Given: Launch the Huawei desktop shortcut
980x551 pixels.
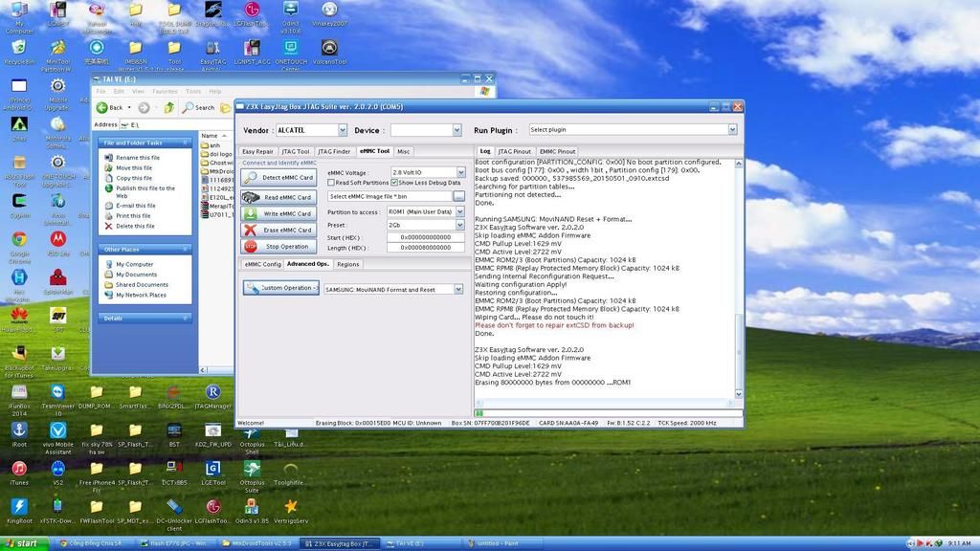Looking at the screenshot, I should click(x=19, y=320).
